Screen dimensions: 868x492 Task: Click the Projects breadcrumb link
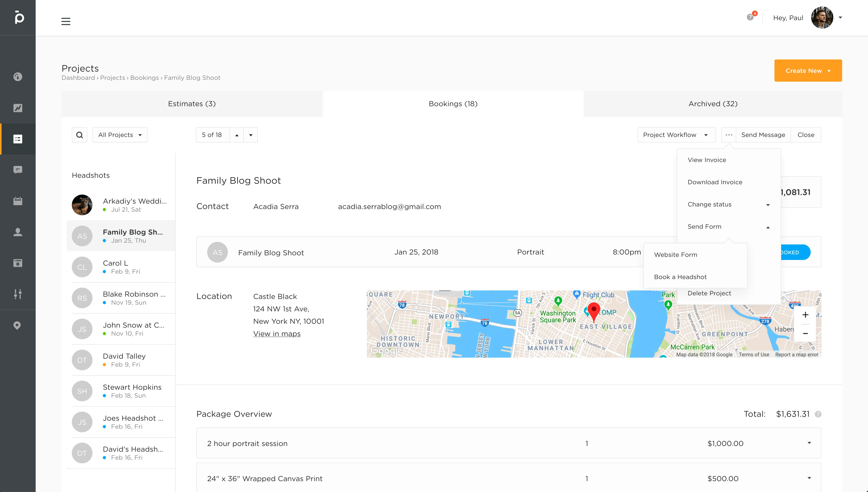[112, 78]
